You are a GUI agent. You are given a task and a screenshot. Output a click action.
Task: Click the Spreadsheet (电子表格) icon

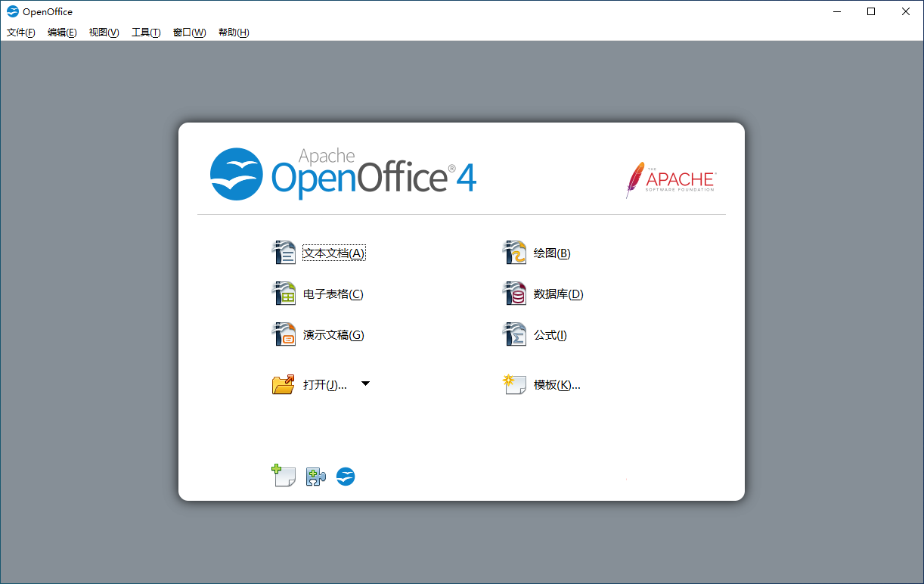coord(284,294)
